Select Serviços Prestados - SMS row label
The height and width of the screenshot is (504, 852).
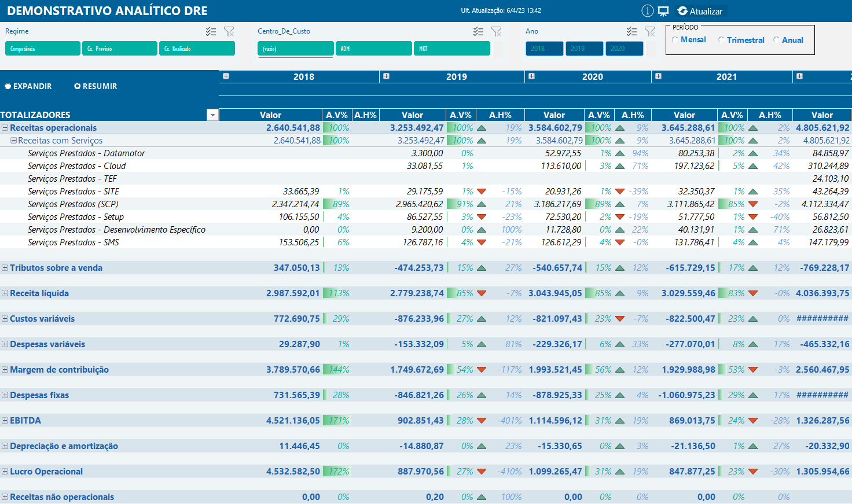tap(74, 242)
